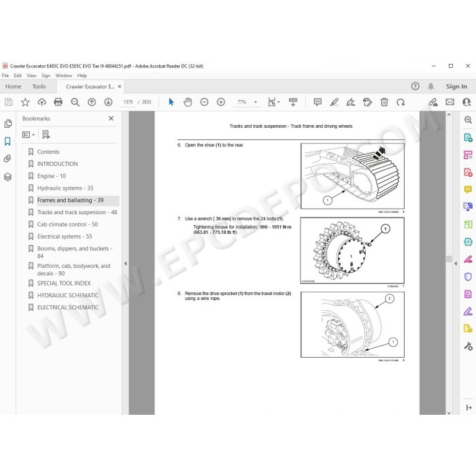This screenshot has width=476, height=476.
Task: Click the page number input field
Action: click(128, 102)
